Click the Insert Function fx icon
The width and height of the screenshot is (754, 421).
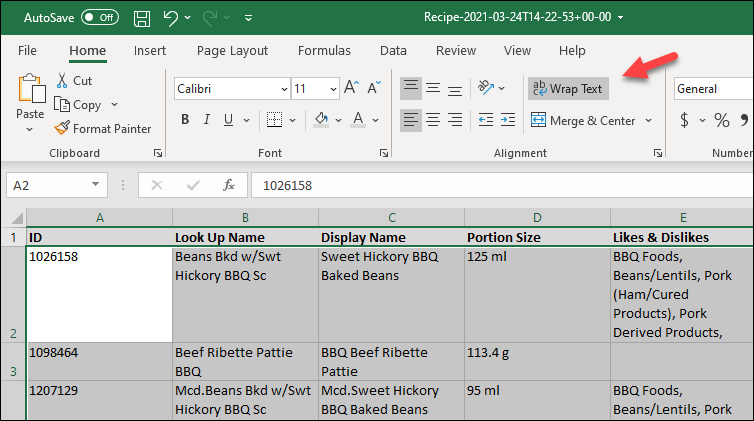coord(229,185)
